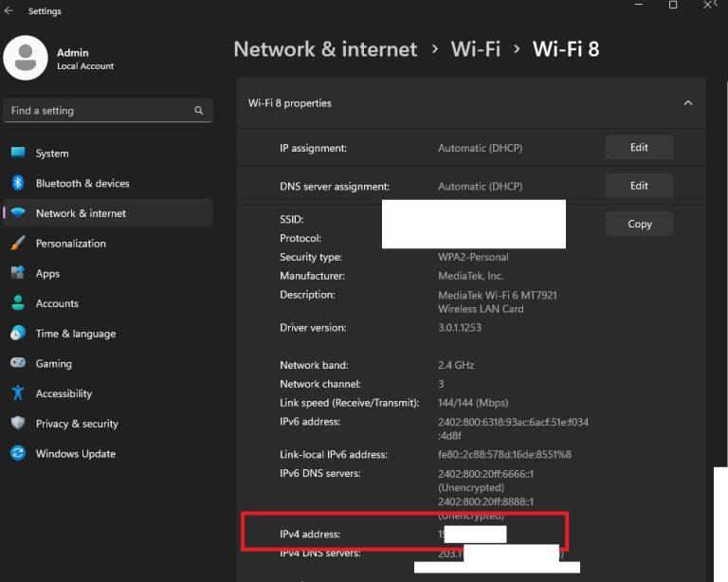Select Network & internet in sidebar
The height and width of the screenshot is (582, 728).
81,213
